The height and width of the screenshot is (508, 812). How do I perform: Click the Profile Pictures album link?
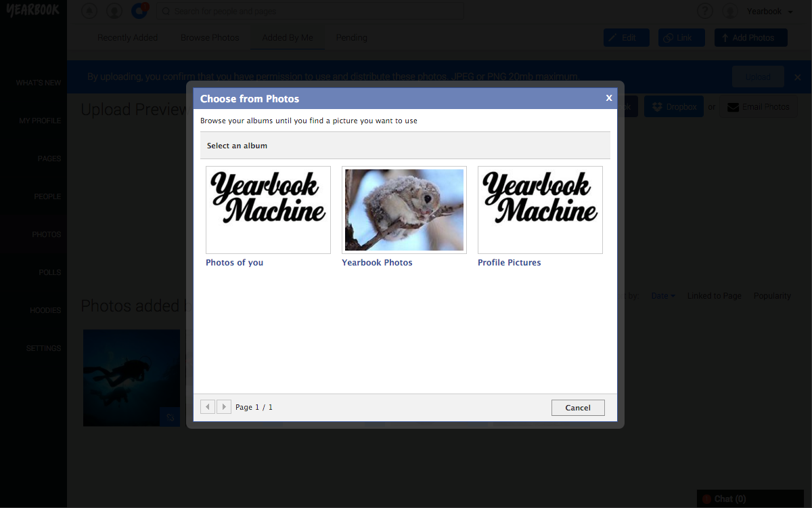click(x=510, y=263)
